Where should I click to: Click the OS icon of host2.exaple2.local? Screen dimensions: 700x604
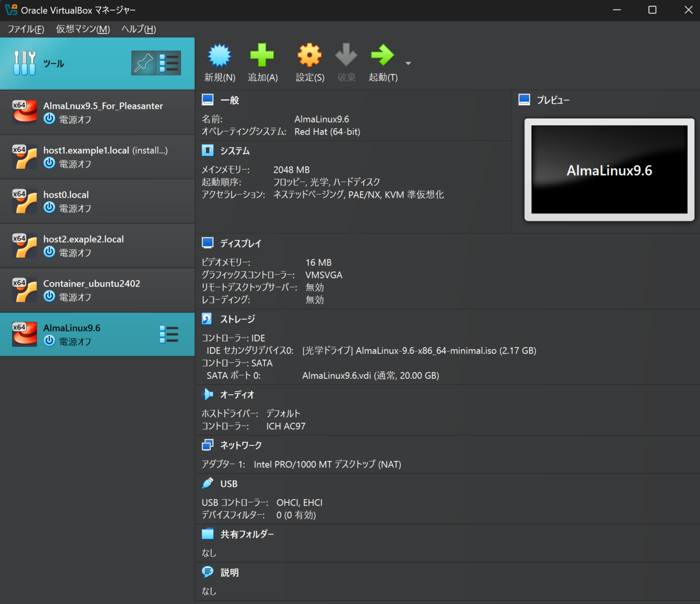[24, 245]
